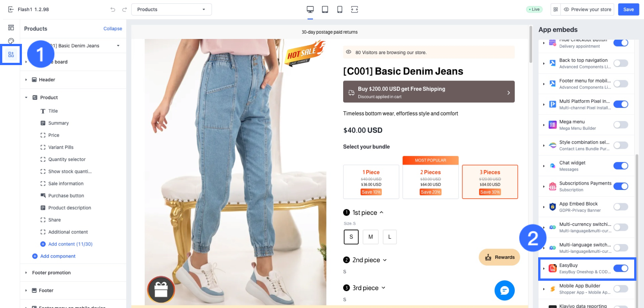This screenshot has height=308, width=644.
Task: Redo the last change
Action: [x=124, y=9]
